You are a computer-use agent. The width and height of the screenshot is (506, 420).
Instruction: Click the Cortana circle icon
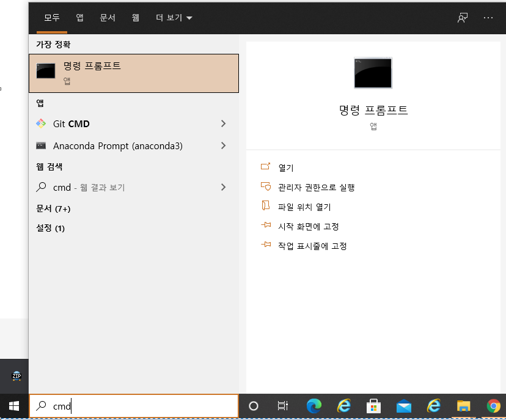tap(254, 406)
